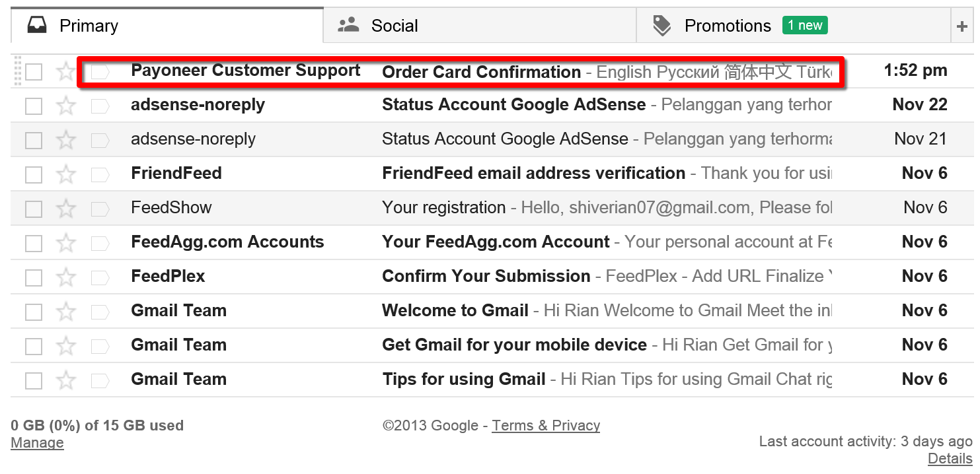Viewport: 980px width, 474px height.
Task: View account activity Details
Action: [950, 459]
